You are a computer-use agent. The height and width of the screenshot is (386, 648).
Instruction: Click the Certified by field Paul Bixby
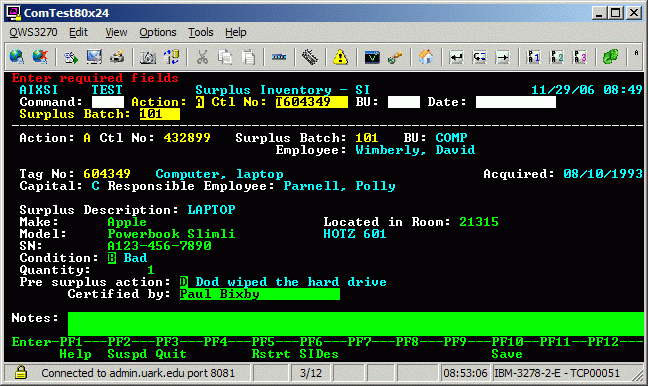click(x=260, y=294)
